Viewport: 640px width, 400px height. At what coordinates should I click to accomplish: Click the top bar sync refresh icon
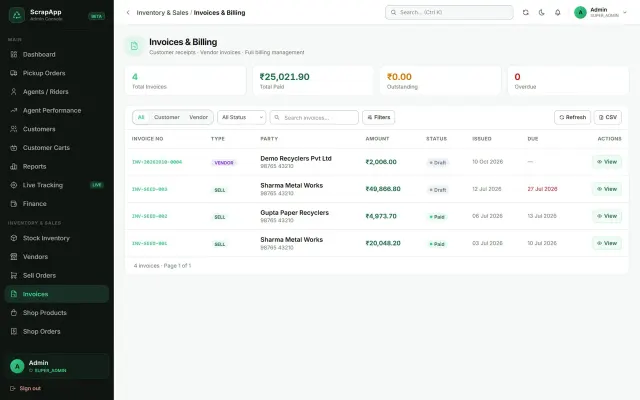point(526,12)
